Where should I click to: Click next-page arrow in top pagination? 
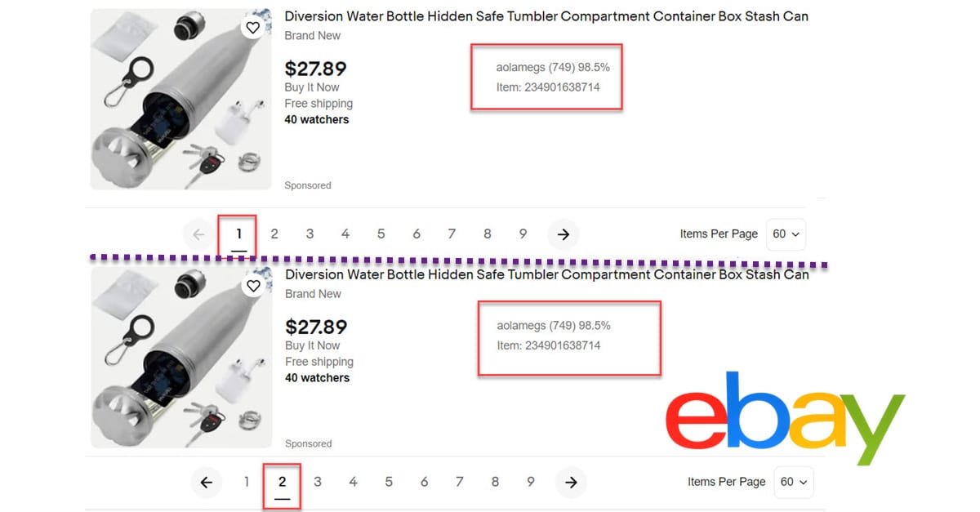(563, 234)
